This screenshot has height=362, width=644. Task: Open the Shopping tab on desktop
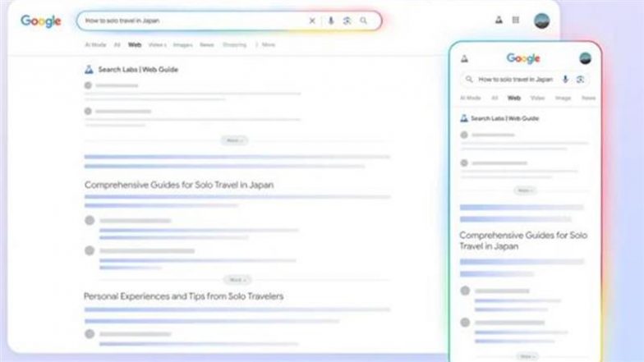pyautogui.click(x=235, y=44)
